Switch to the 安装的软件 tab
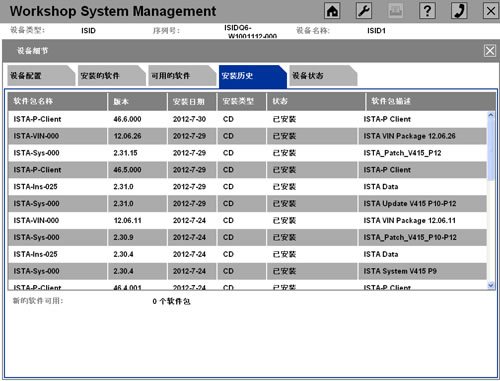The width and height of the screenshot is (500, 381). click(x=112, y=76)
